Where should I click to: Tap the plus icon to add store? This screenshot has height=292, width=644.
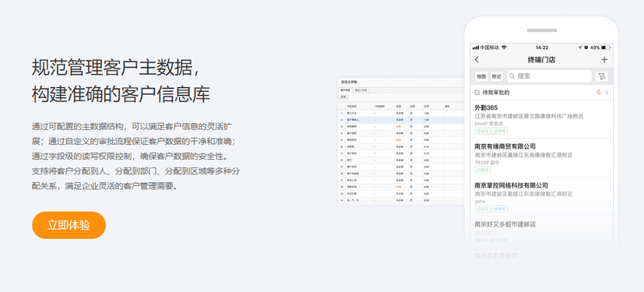pos(604,60)
